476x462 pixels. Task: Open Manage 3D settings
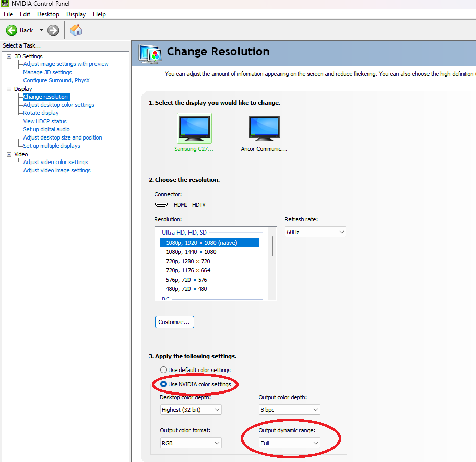tap(47, 72)
